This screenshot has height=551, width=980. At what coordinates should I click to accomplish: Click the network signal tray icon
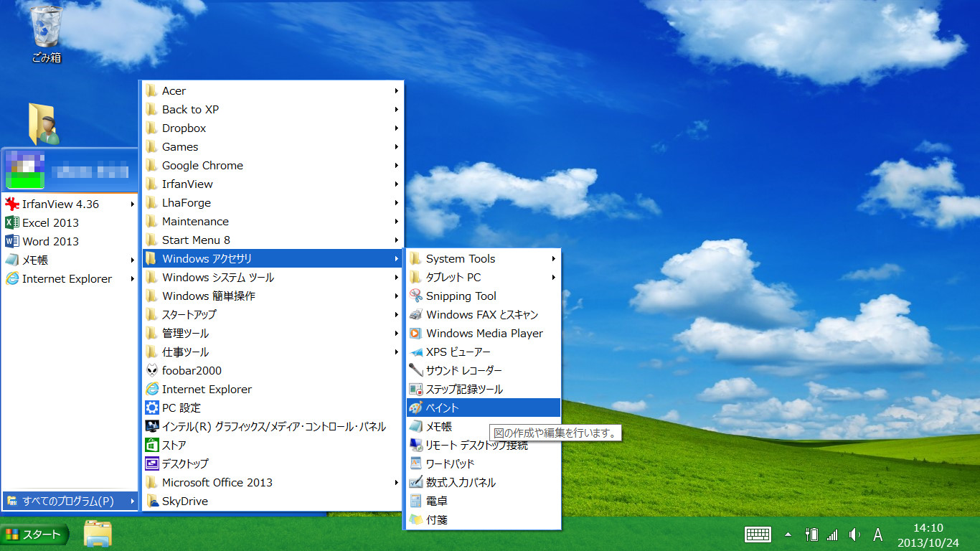pos(832,534)
